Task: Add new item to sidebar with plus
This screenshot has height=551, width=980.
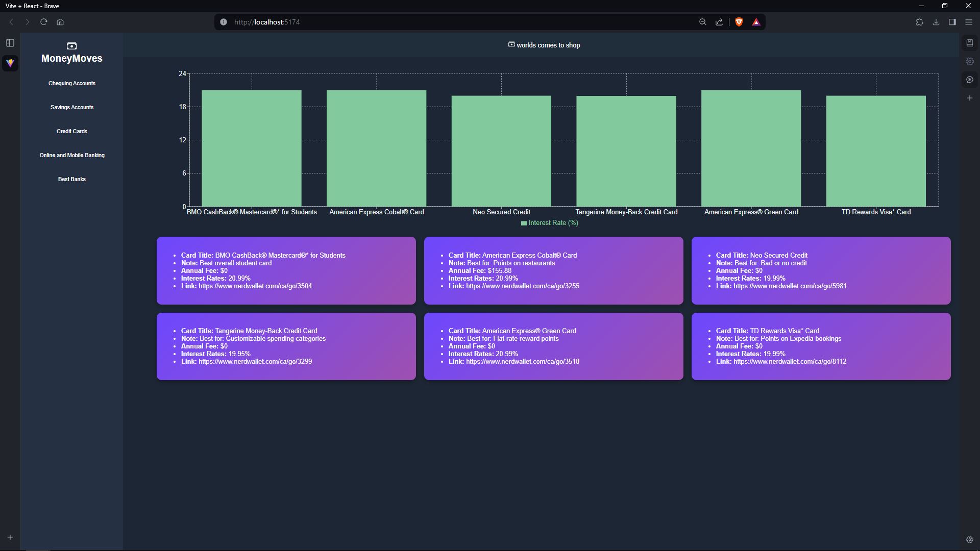Action: (x=969, y=98)
